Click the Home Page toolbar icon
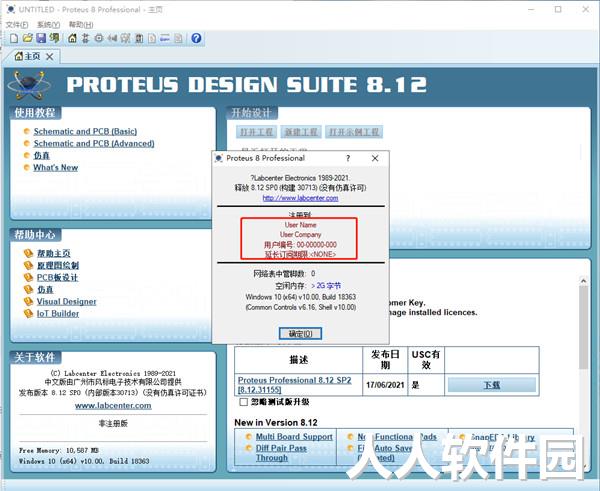This screenshot has width=600, height=491. 72,38
